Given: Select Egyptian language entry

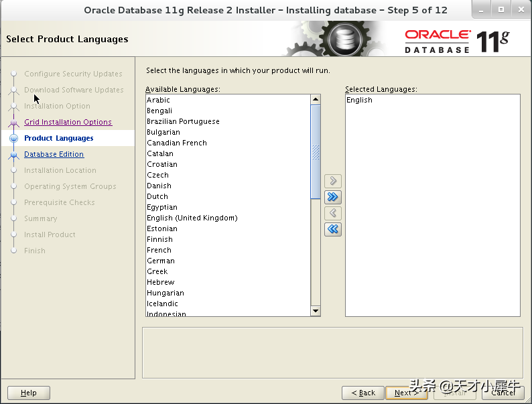Looking at the screenshot, I should pos(228,207).
